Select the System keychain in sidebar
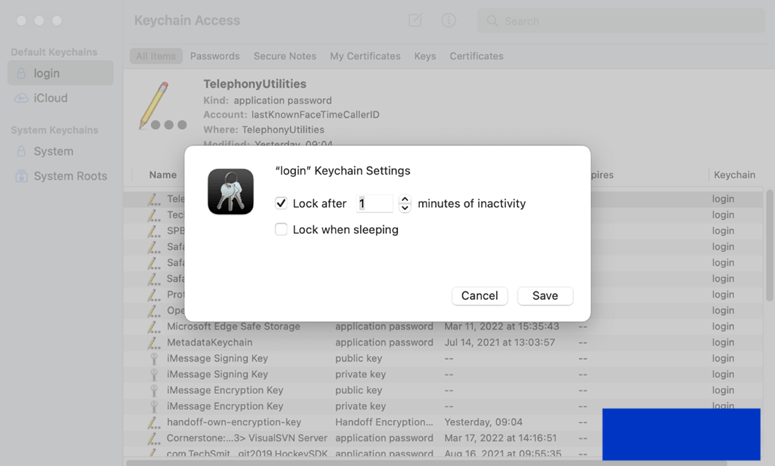Image resolution: width=775 pixels, height=466 pixels. coord(60,151)
